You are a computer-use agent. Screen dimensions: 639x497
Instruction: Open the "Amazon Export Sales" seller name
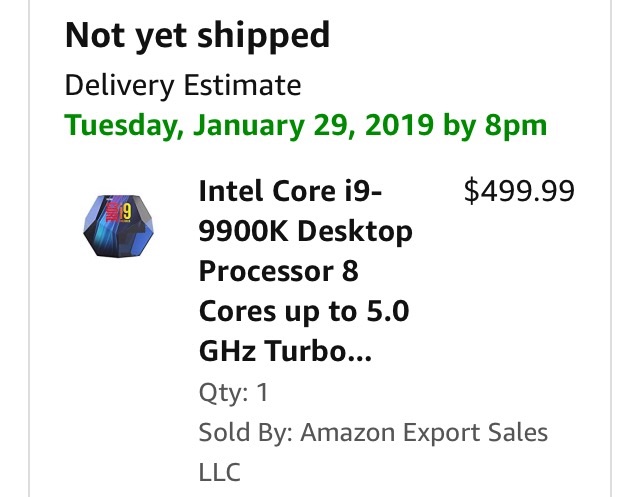click(x=424, y=432)
